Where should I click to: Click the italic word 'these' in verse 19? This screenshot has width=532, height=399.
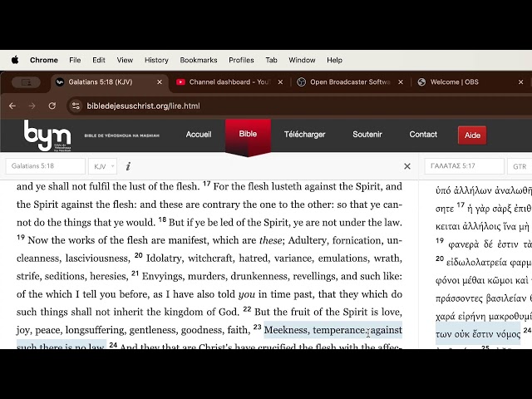pyautogui.click(x=270, y=240)
